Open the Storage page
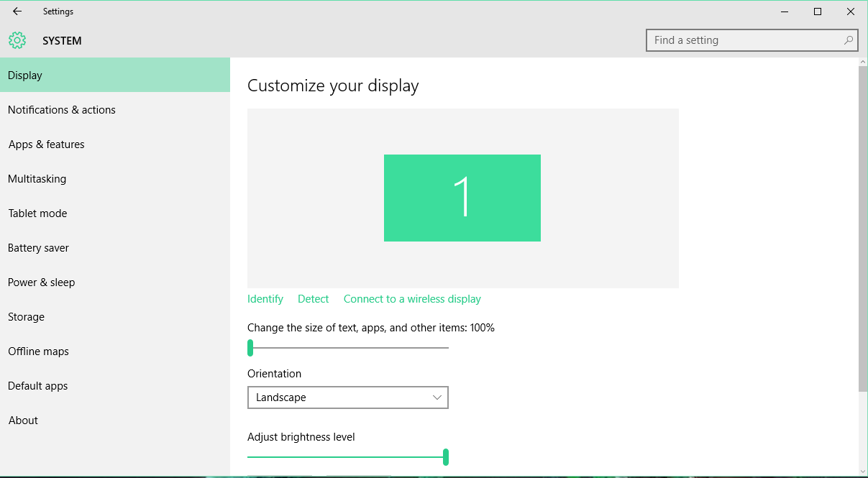This screenshot has width=868, height=478. click(27, 317)
